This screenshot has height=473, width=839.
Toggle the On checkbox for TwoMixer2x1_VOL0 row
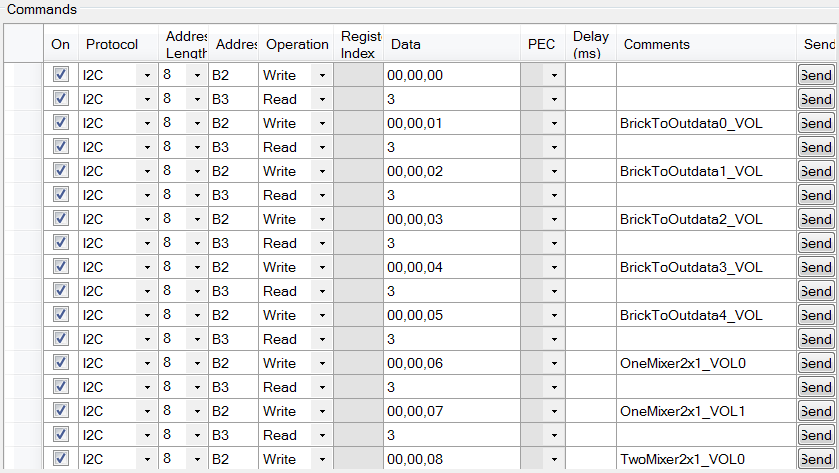(x=60, y=459)
